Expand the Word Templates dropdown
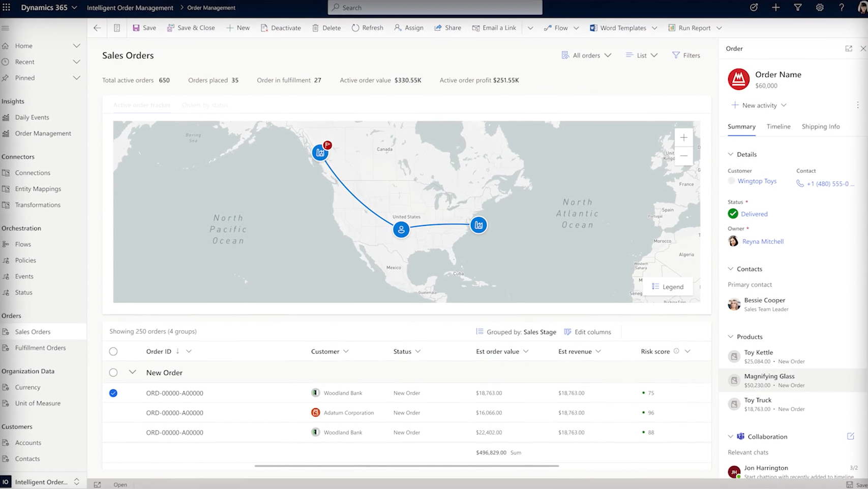This screenshot has height=489, width=868. [x=654, y=28]
